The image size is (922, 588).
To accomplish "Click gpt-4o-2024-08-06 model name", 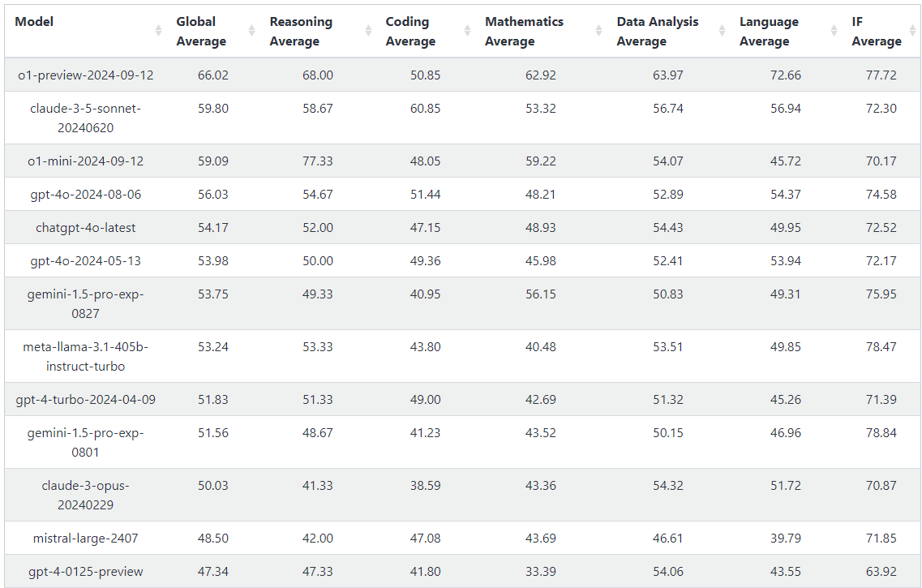I will [86, 195].
